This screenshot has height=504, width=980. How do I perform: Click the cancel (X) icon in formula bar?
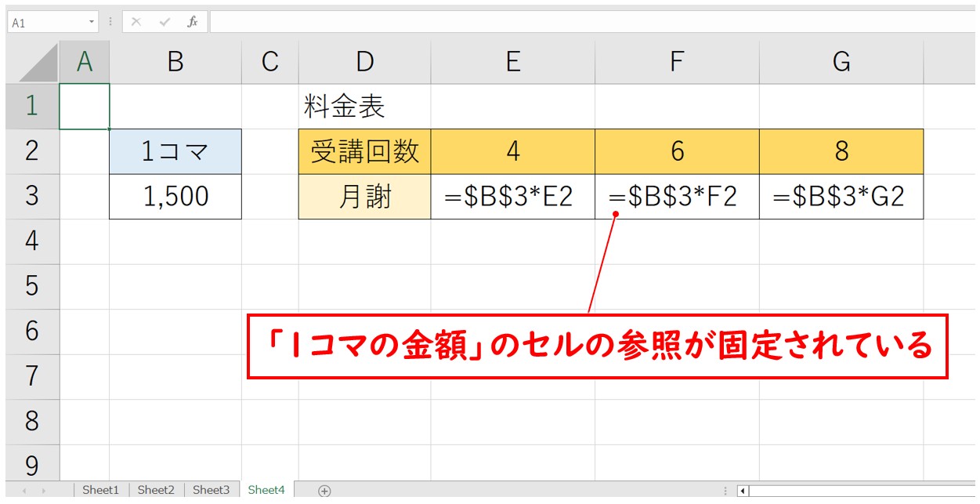point(136,22)
